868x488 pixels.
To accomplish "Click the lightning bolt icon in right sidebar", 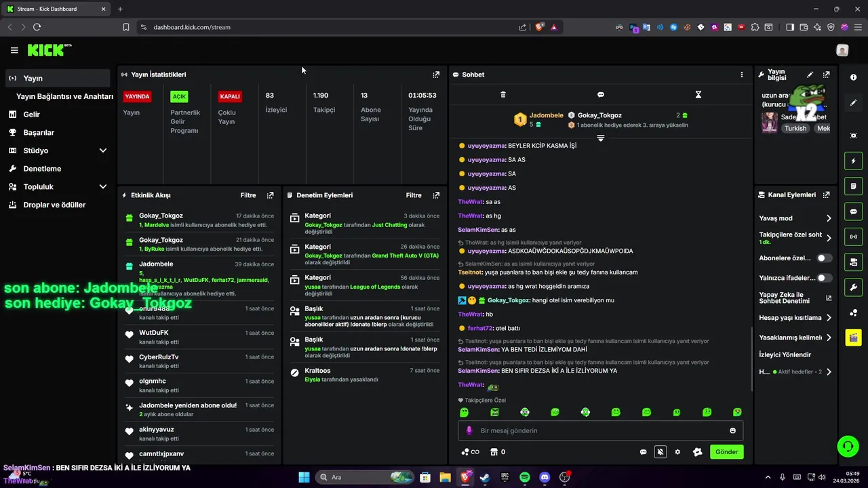I will point(853,161).
